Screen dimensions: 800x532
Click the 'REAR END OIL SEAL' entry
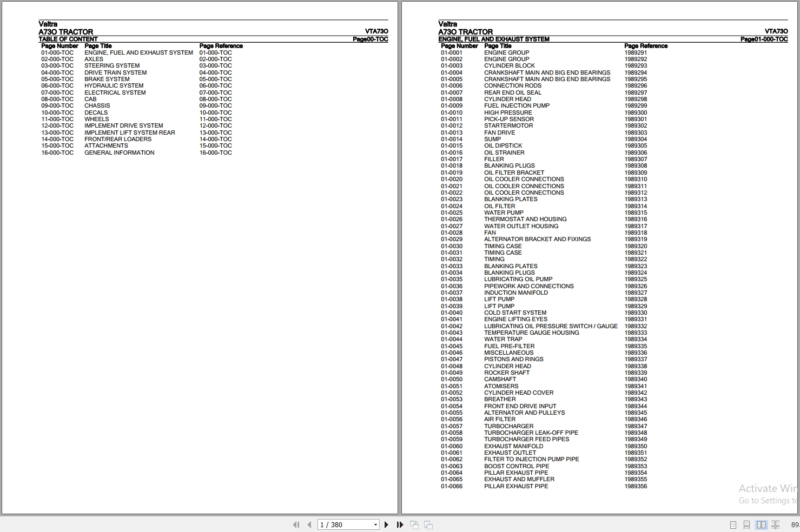pyautogui.click(x=512, y=92)
